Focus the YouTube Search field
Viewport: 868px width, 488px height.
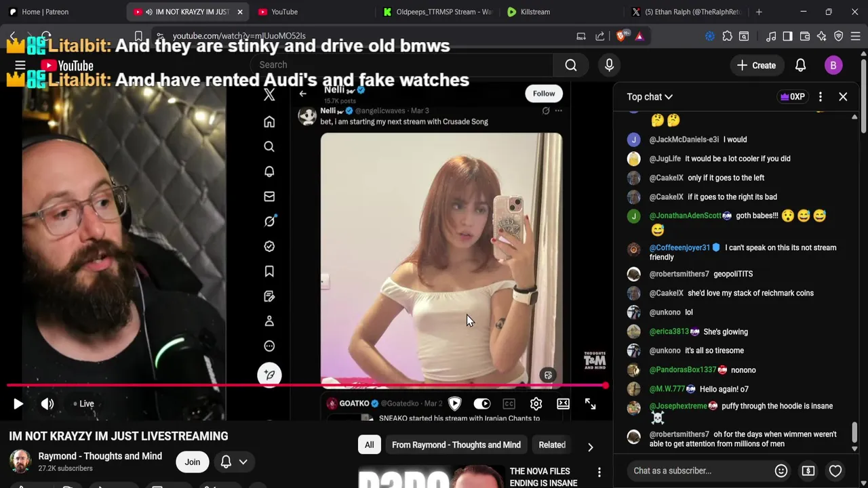tap(402, 65)
